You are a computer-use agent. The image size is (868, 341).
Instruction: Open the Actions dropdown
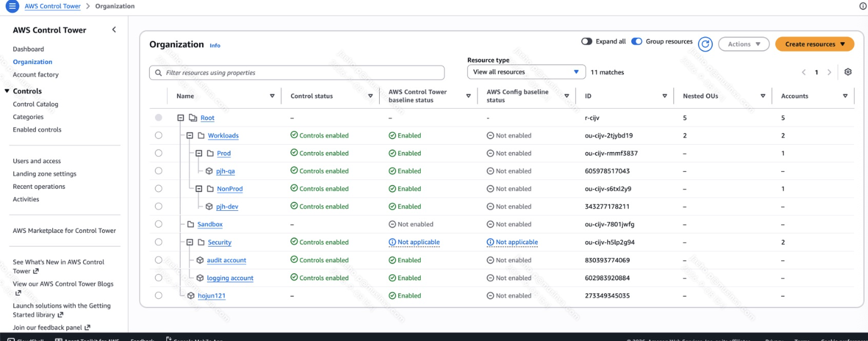744,44
